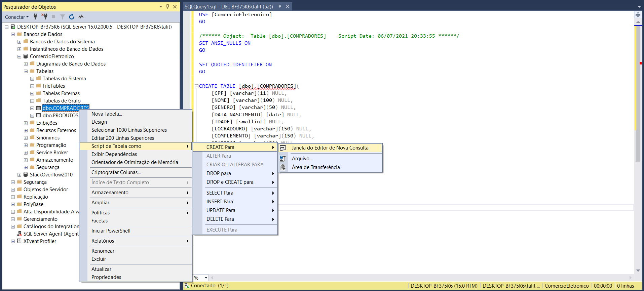Click the XEvent Profiler icon
The image size is (644, 291).
coord(19,241)
